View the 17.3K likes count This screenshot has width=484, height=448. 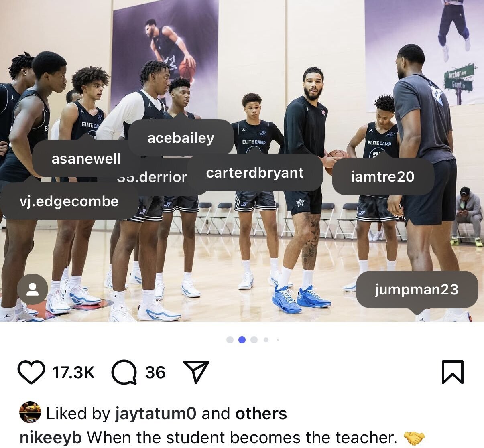pos(73,373)
